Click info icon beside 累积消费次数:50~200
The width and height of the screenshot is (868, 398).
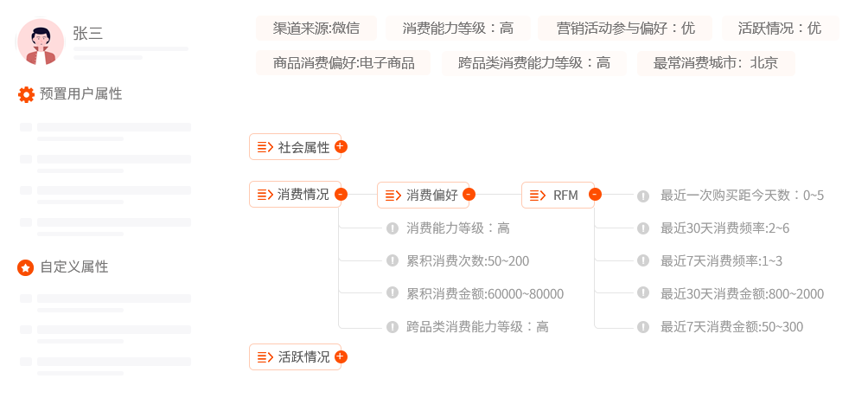392,261
